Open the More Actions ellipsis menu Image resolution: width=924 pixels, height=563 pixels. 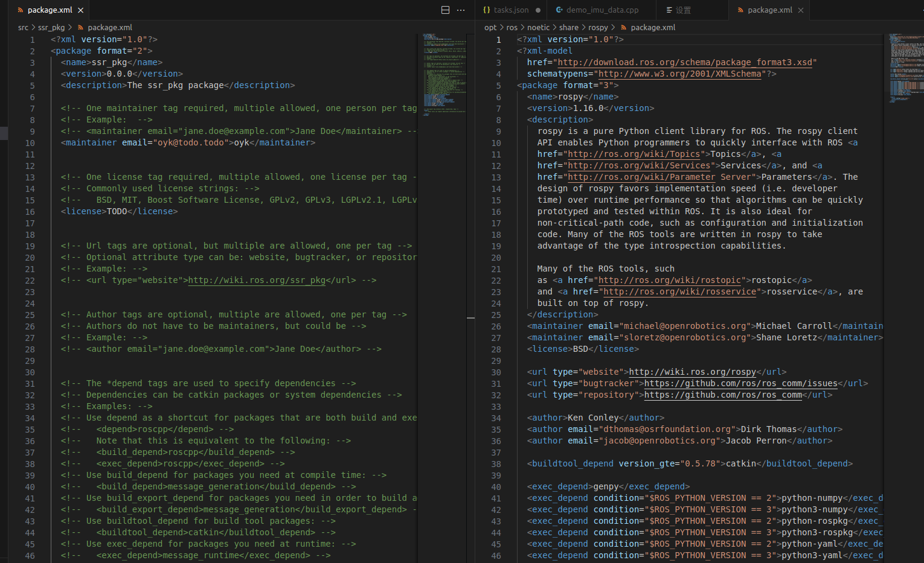(x=461, y=10)
